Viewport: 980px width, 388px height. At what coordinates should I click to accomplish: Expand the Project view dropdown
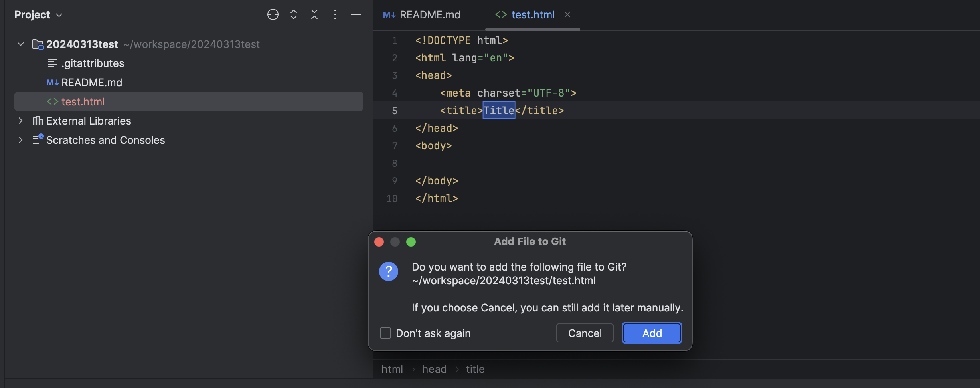point(59,15)
